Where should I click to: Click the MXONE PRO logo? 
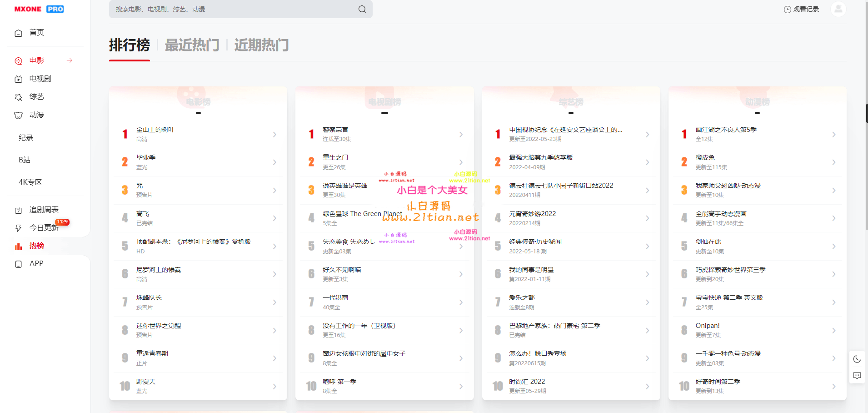coord(39,9)
